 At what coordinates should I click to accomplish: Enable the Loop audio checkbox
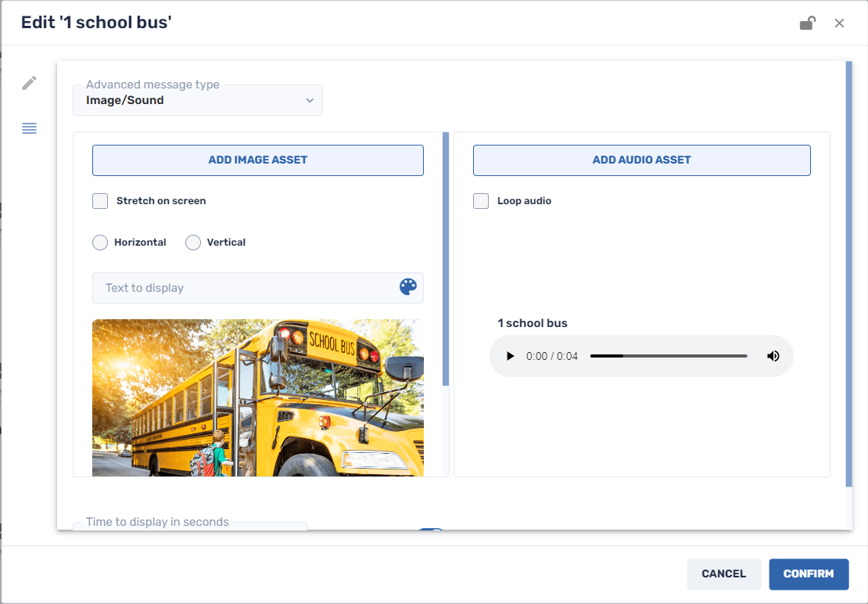click(481, 201)
